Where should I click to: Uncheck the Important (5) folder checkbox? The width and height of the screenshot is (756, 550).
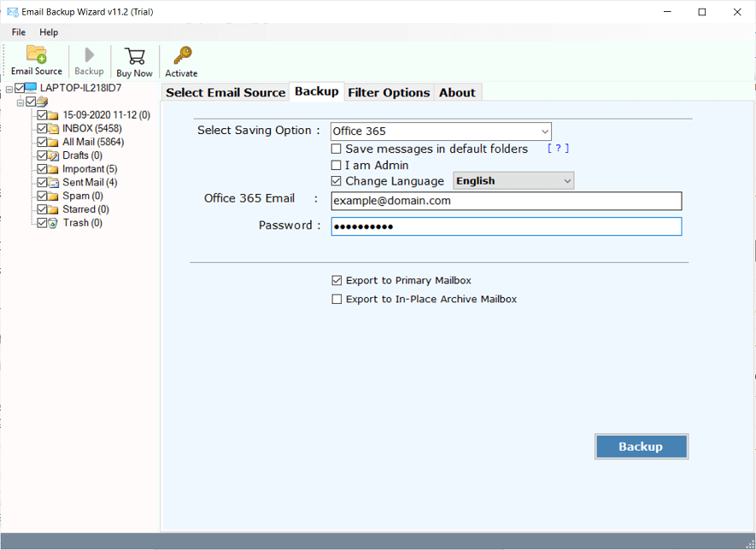42,169
